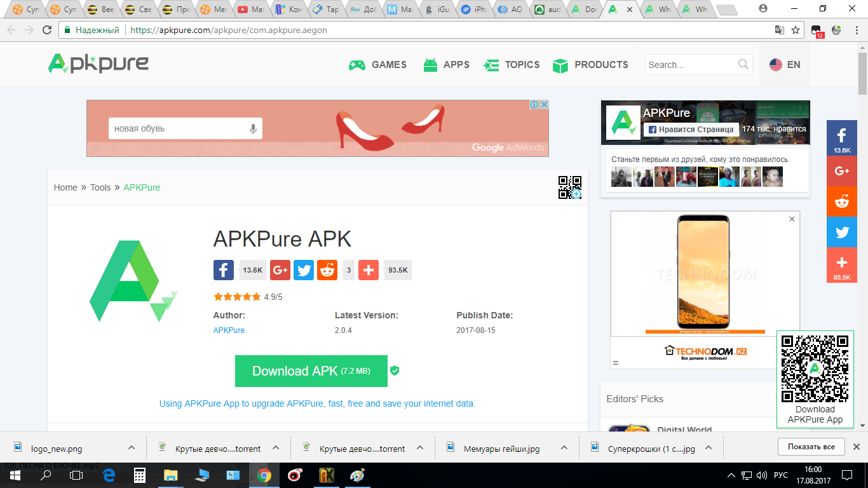Open the Tools breadcrumb link
Image resolution: width=868 pixels, height=488 pixels.
tap(100, 187)
